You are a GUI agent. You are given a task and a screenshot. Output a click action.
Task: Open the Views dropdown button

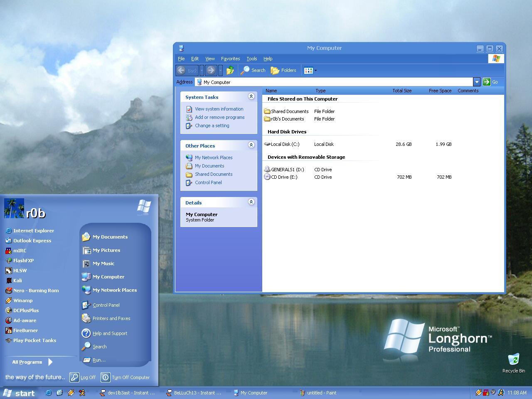[x=310, y=70]
